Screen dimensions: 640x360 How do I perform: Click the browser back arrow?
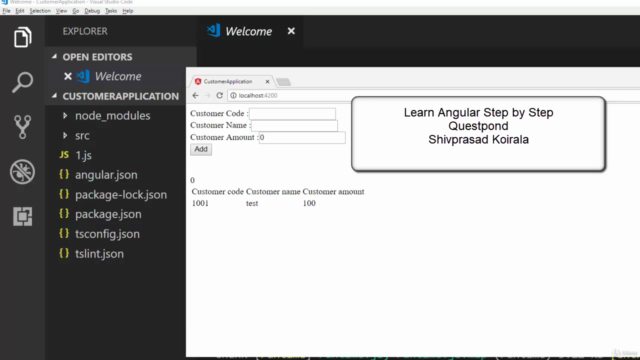click(x=196, y=95)
